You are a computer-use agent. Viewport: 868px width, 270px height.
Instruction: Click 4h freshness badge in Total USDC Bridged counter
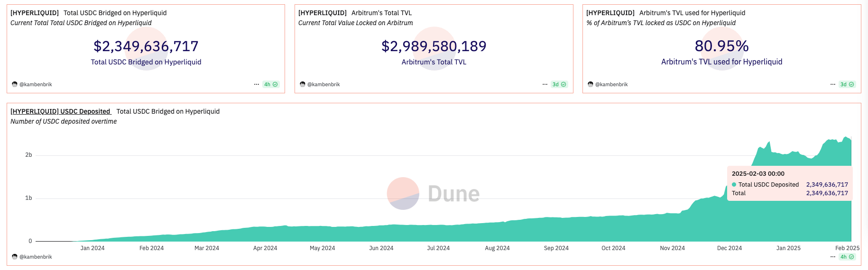[271, 84]
